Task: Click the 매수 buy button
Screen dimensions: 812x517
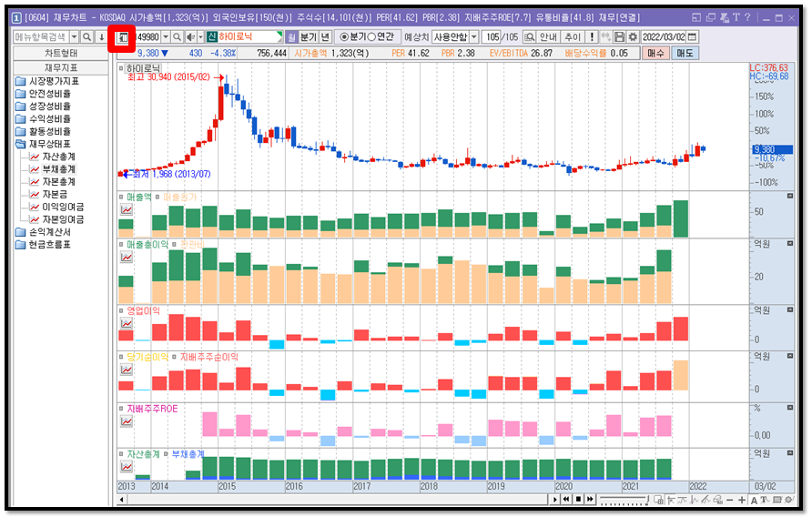Action: [x=655, y=53]
